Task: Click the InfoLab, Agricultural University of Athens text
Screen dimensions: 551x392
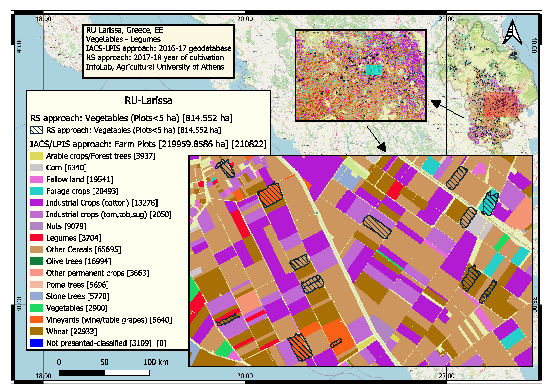Action: [x=155, y=67]
